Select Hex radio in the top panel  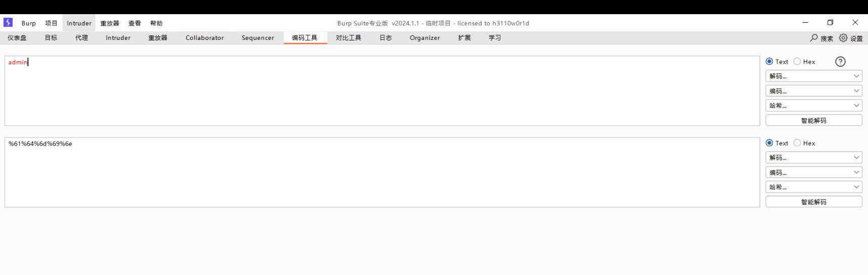(x=797, y=62)
